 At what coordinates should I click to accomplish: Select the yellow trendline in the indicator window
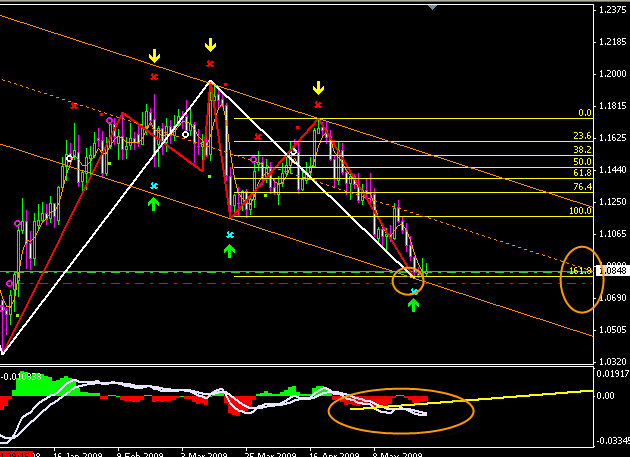pyautogui.click(x=471, y=400)
